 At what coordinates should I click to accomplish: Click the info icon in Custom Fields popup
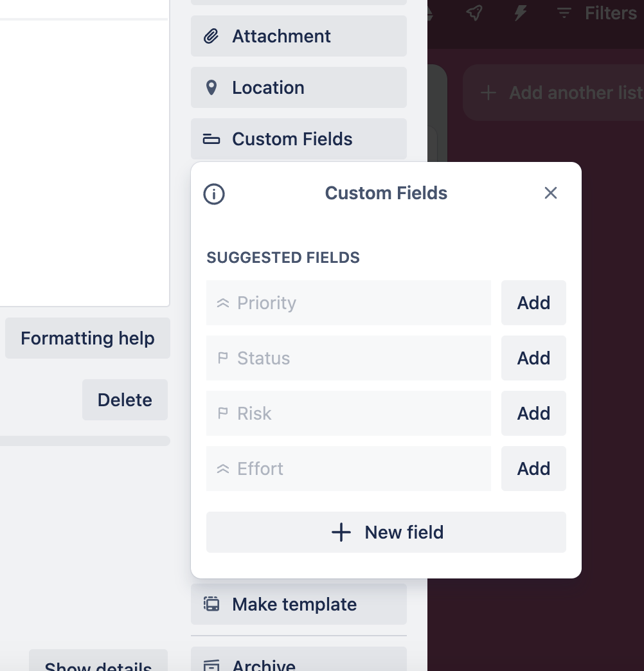coord(214,193)
